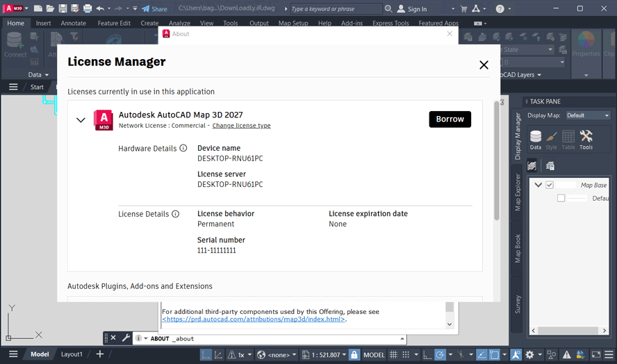Open the AutoCAD Map 3D application menu

click(x=15, y=8)
